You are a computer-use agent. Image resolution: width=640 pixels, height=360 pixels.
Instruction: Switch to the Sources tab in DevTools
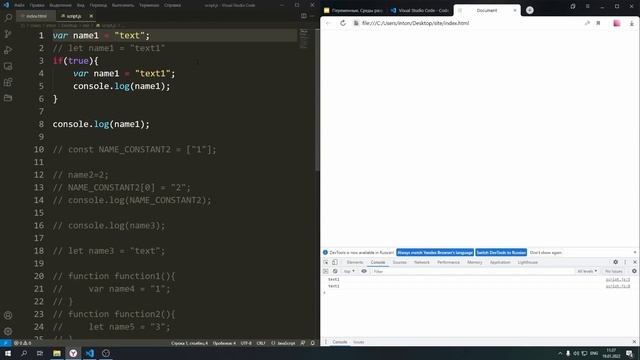point(400,262)
